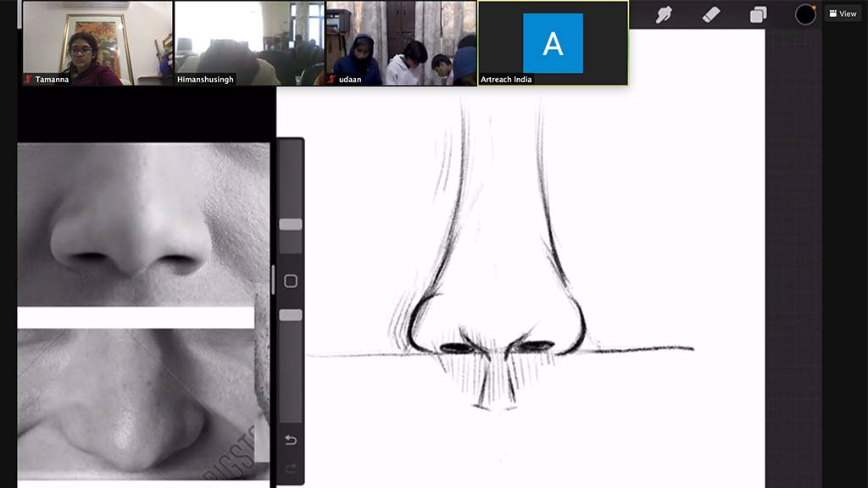
Task: Select udaan's video thumbnail
Action: tap(401, 42)
